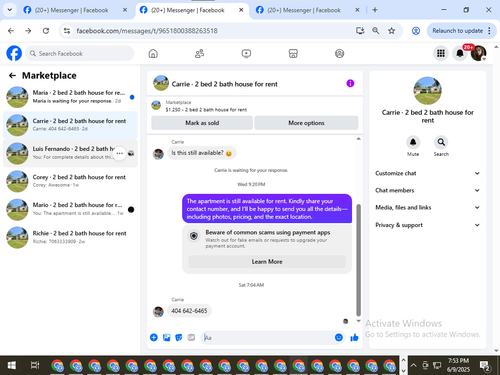Expand Chat members section

coord(428,190)
